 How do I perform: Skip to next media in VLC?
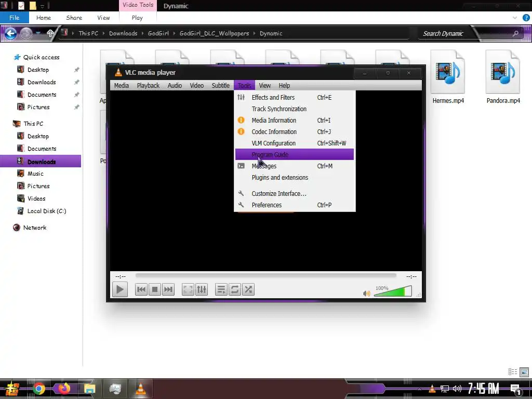[168, 289]
